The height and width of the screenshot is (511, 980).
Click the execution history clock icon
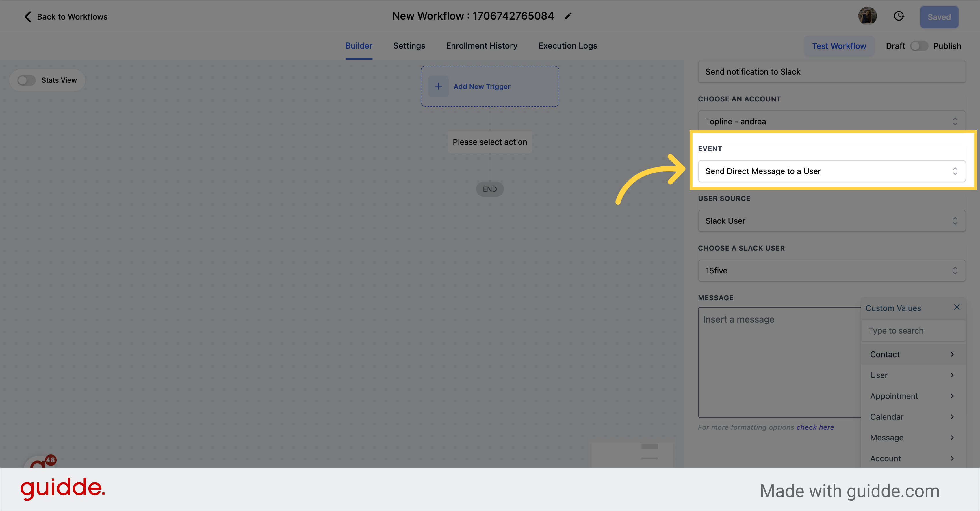tap(900, 16)
